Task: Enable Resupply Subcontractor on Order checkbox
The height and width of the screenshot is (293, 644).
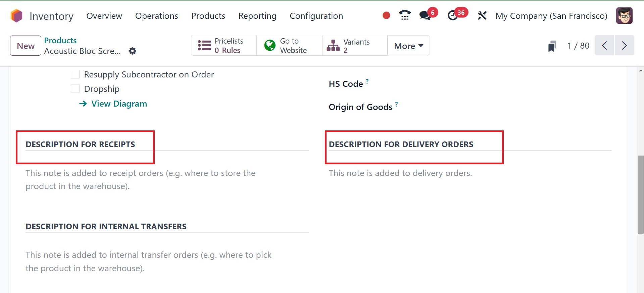Action: [x=75, y=74]
